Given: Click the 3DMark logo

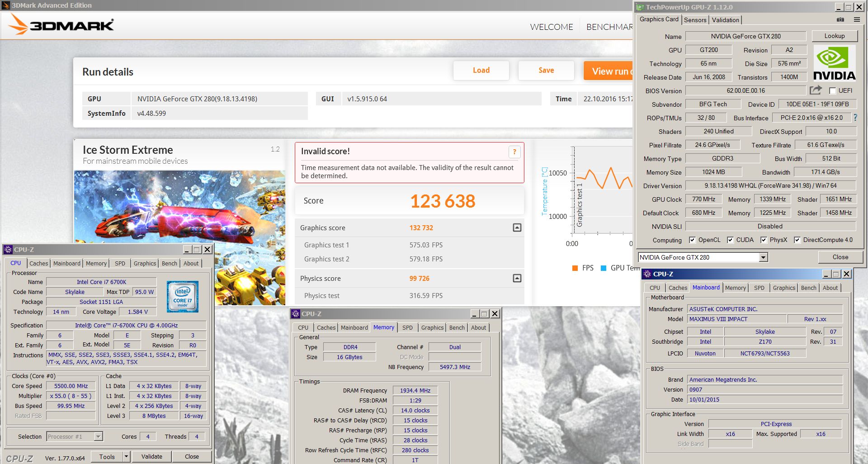Looking at the screenshot, I should [x=62, y=24].
